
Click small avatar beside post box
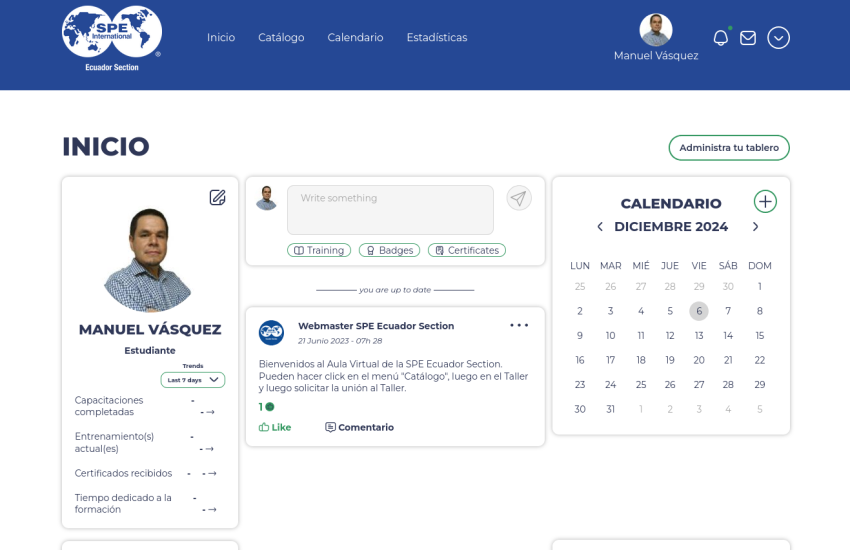266,198
